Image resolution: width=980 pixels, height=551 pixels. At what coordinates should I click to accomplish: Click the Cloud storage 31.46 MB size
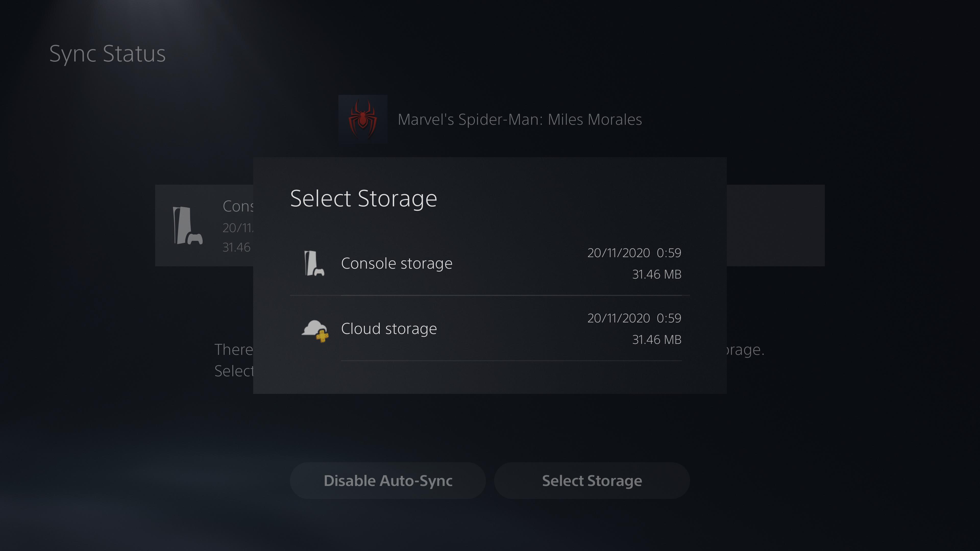656,340
